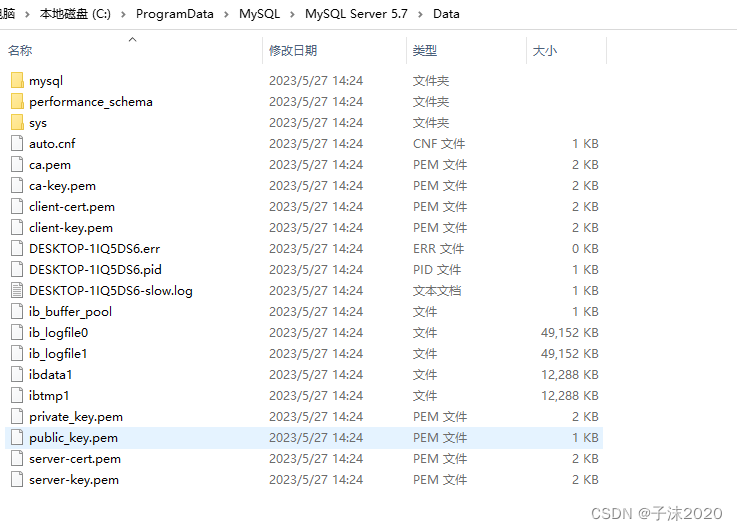Expand the chevron after MySQL Server 5.7
This screenshot has height=530, width=737.
[420, 15]
